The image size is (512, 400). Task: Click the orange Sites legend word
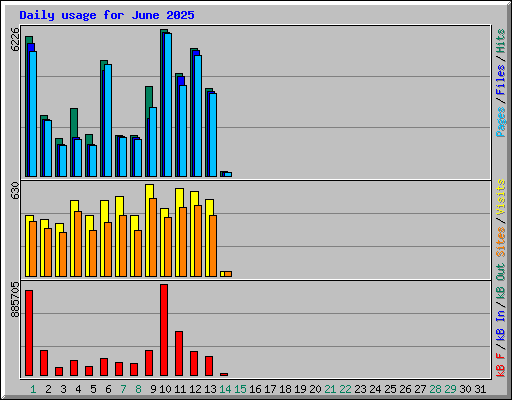coord(500,242)
